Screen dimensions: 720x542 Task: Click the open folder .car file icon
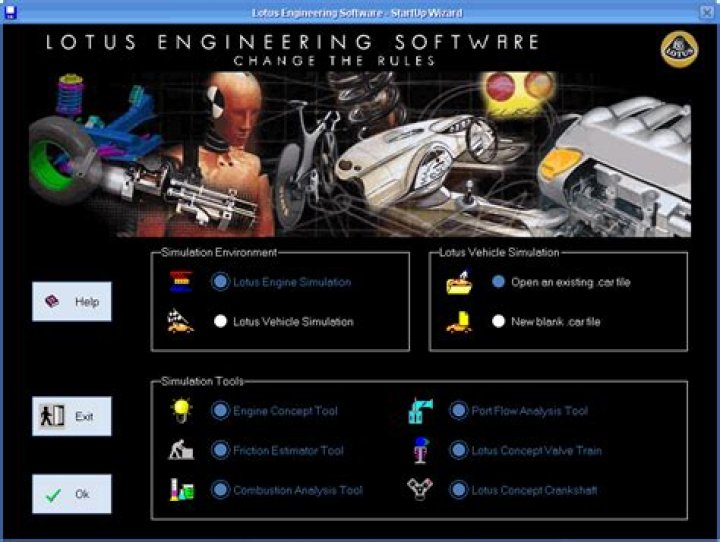point(459,282)
